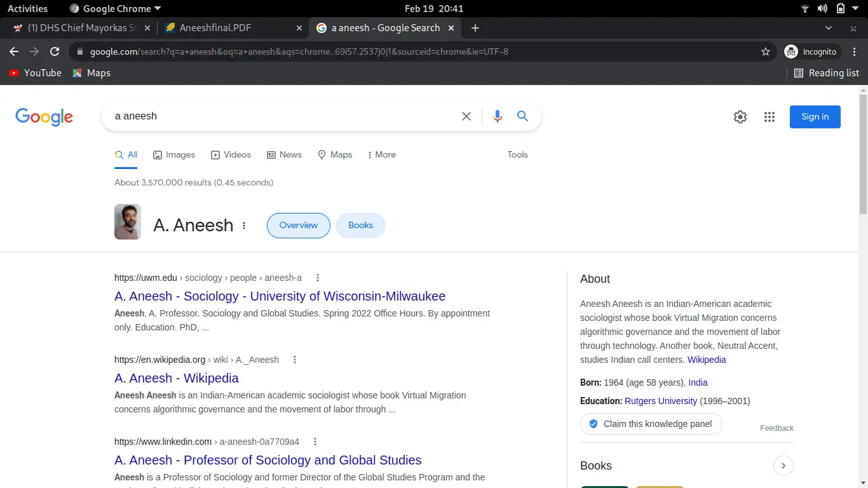Screen dimensions: 868x488
Task: Go back to previous page
Action: click(x=14, y=51)
